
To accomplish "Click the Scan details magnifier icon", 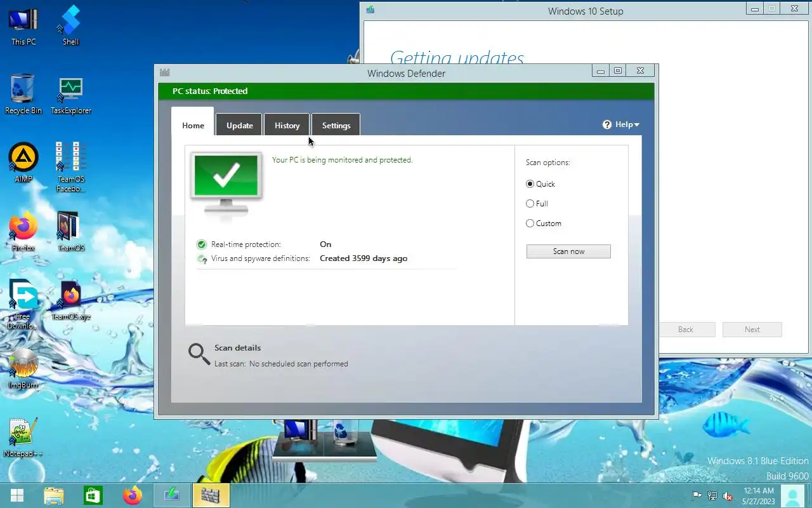I will coord(199,354).
